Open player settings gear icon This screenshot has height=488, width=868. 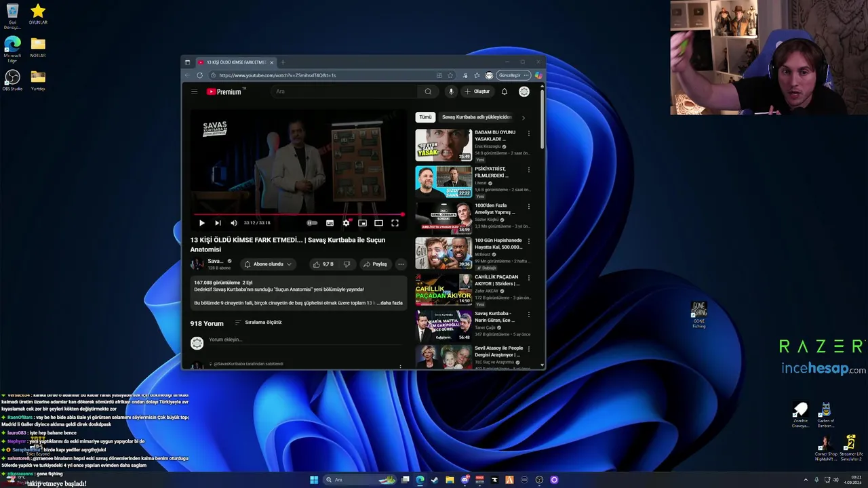click(346, 223)
